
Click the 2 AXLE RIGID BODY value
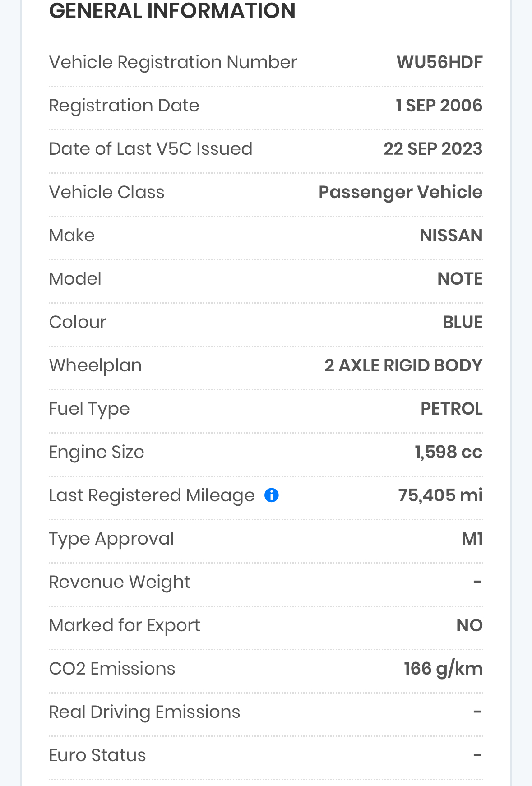(403, 365)
